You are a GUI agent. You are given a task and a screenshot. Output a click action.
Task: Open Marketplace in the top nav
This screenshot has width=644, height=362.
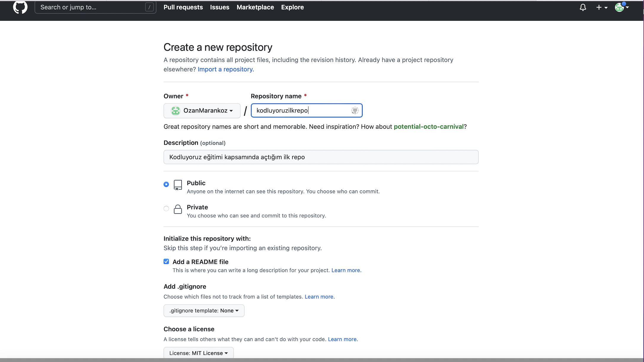255,7
